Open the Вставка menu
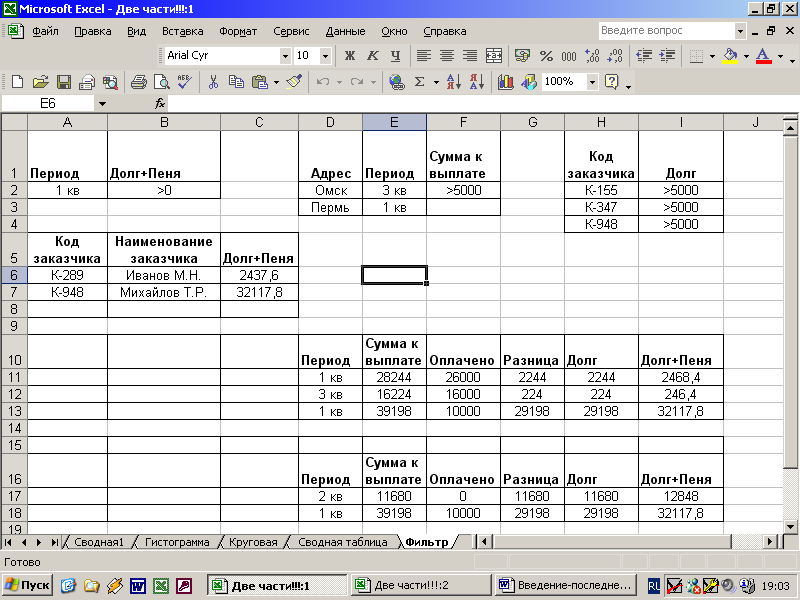Viewport: 800px width, 600px height. [x=183, y=31]
